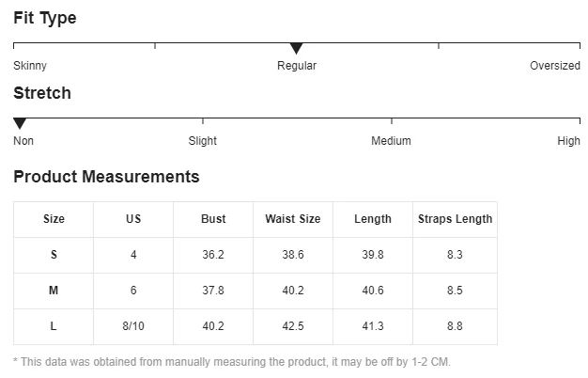Click the Skinny fit label

[x=30, y=66]
